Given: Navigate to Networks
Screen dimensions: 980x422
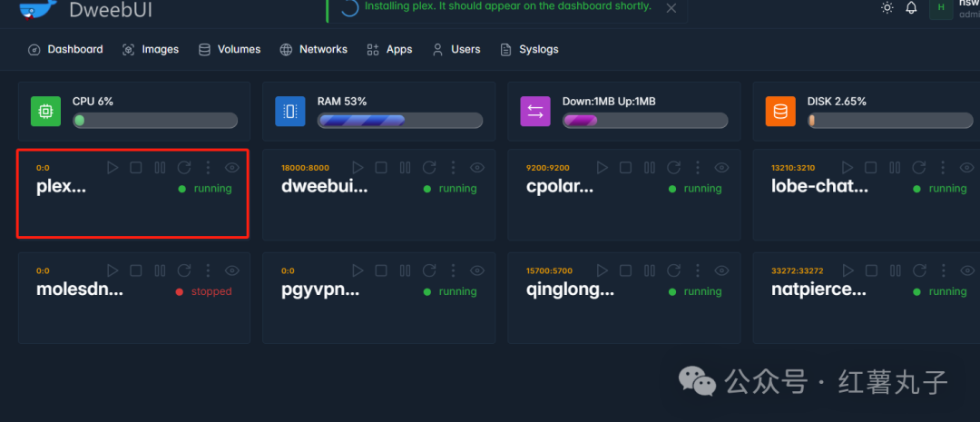Looking at the screenshot, I should pyautogui.click(x=314, y=49).
